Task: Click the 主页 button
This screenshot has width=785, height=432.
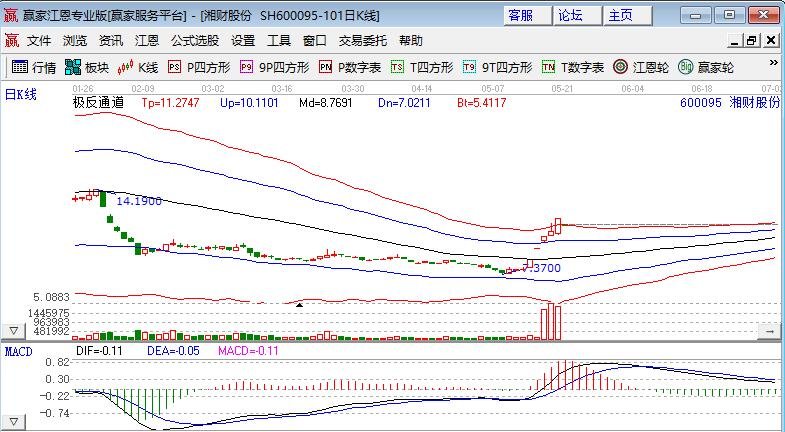Action: click(628, 16)
